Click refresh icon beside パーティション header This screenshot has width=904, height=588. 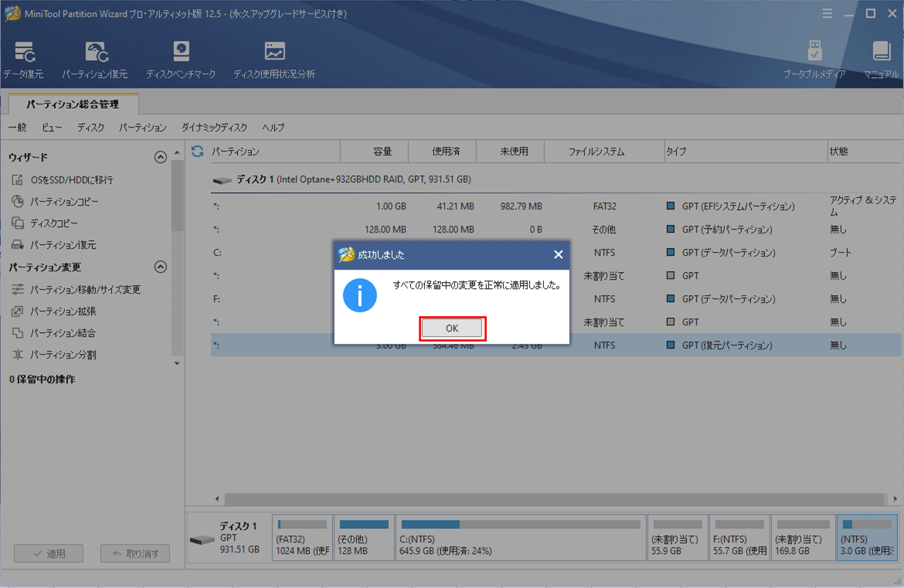coord(198,151)
